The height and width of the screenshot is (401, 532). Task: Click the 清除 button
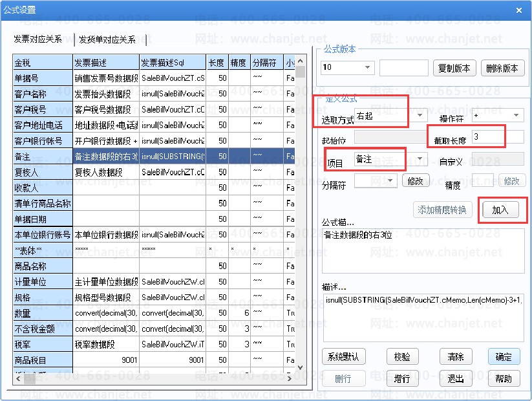[x=456, y=356]
